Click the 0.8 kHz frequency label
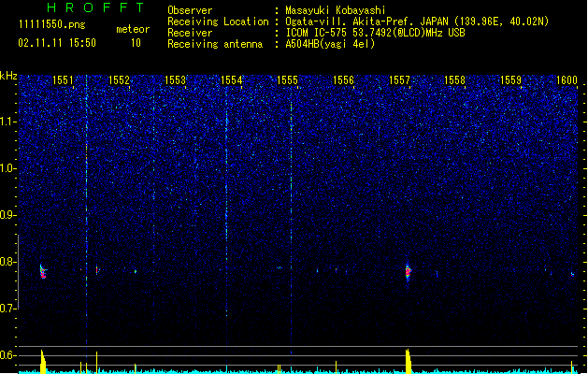 [8, 262]
